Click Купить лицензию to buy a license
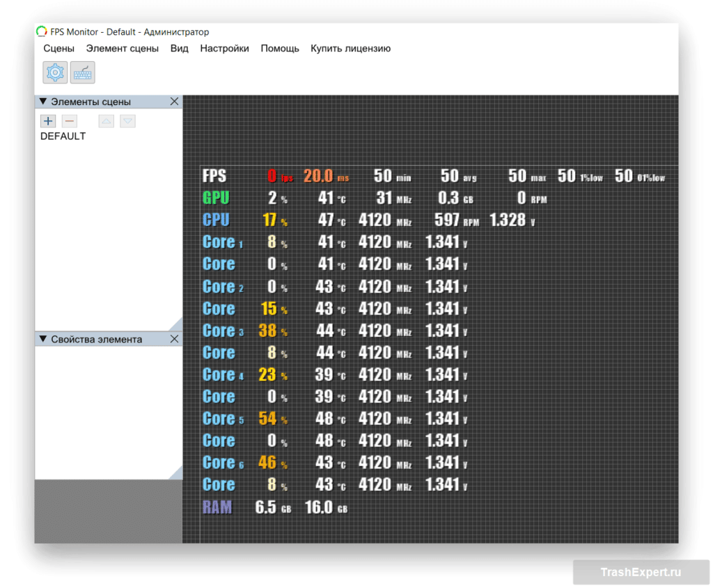 tap(350, 49)
